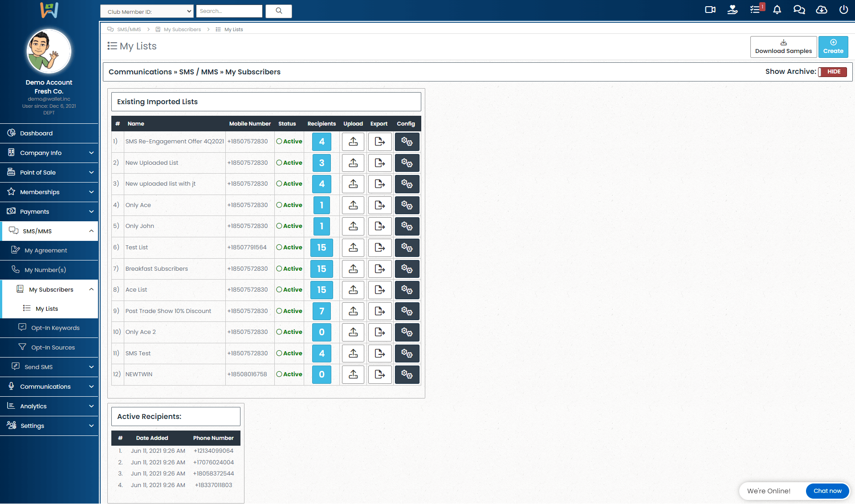855x504 pixels.
Task: Click the power logout icon
Action: click(x=843, y=10)
